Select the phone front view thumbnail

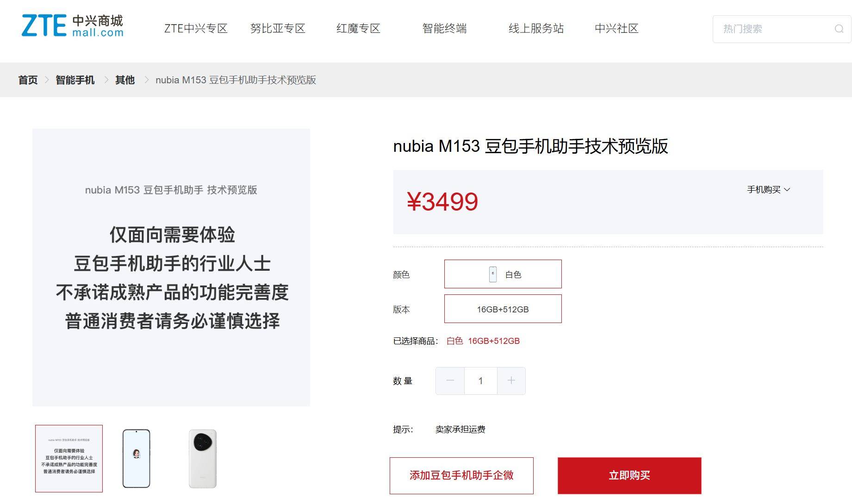(x=136, y=458)
